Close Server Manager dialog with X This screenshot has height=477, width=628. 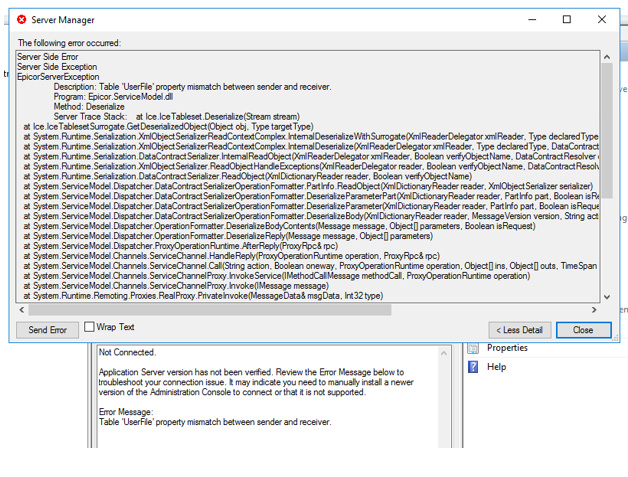pyautogui.click(x=602, y=19)
